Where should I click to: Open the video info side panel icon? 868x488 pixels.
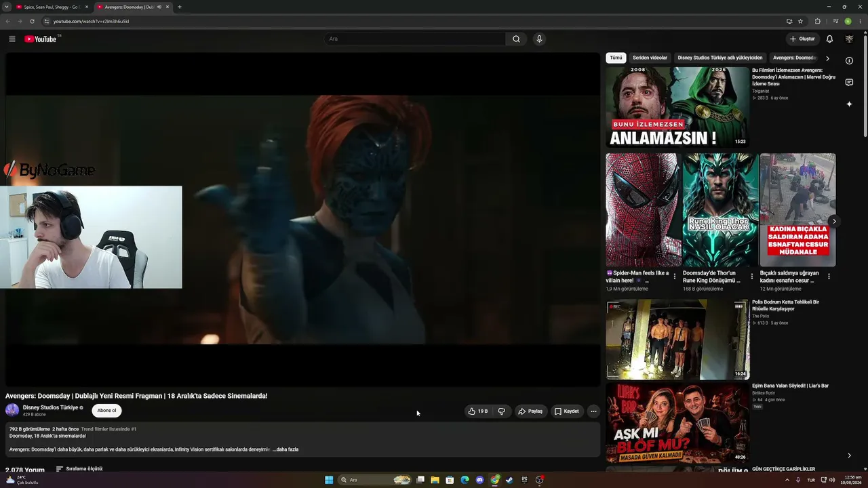(x=849, y=61)
